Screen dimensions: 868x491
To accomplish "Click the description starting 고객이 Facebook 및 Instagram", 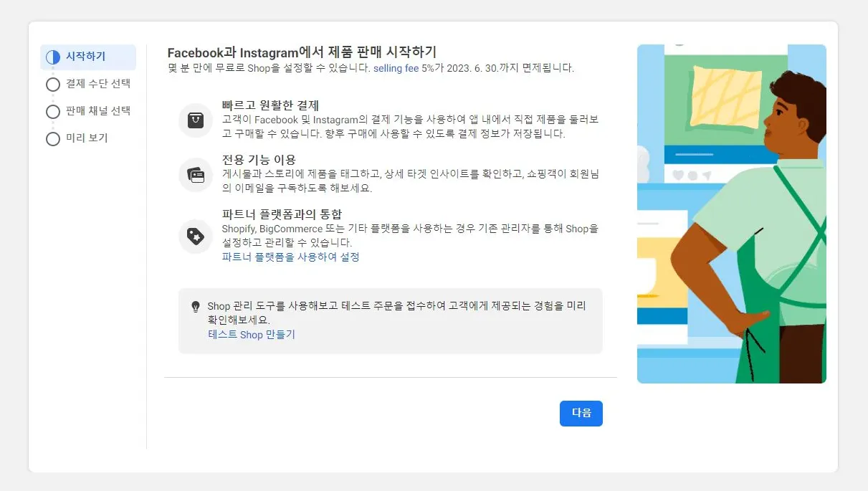I will [x=411, y=127].
